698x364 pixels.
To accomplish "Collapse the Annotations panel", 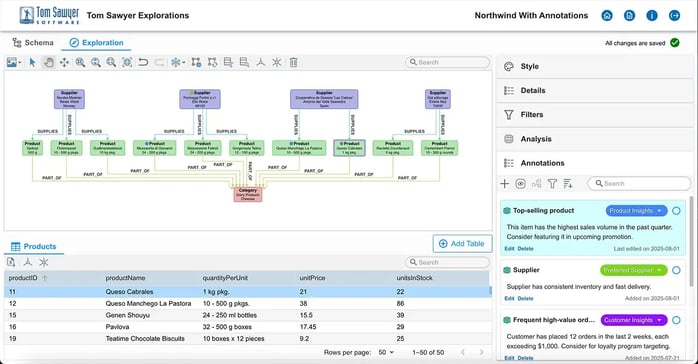I will click(594, 163).
